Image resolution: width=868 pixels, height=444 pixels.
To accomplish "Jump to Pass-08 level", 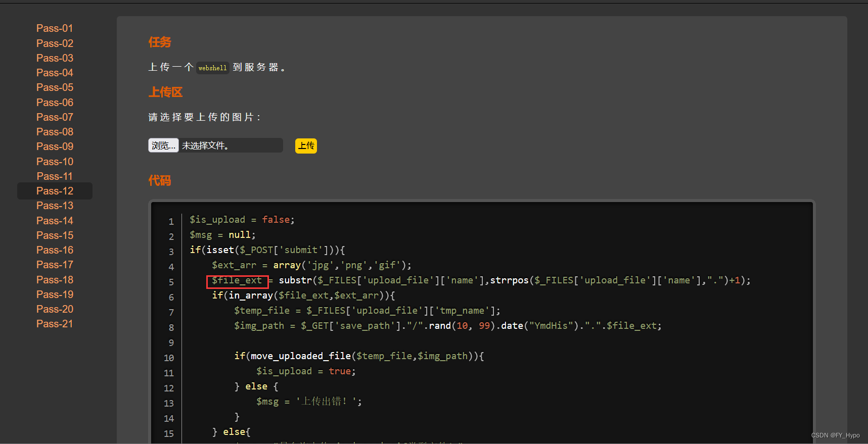I will pyautogui.click(x=55, y=132).
